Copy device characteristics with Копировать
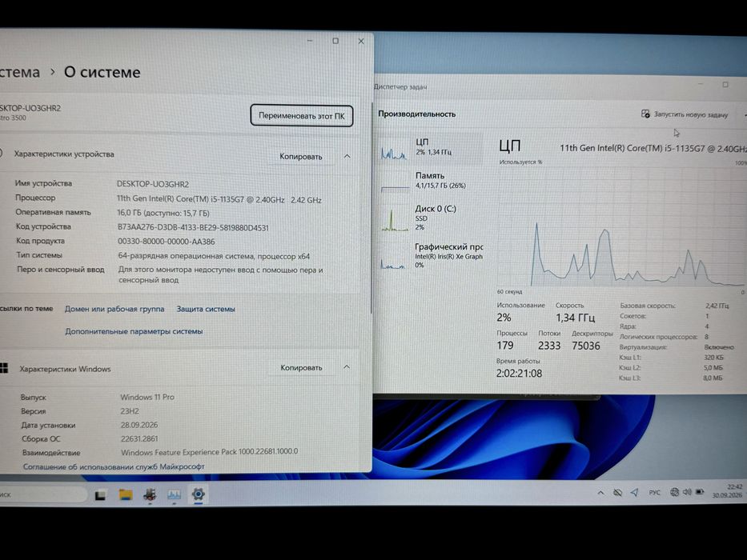The height and width of the screenshot is (560, 747). pos(300,157)
